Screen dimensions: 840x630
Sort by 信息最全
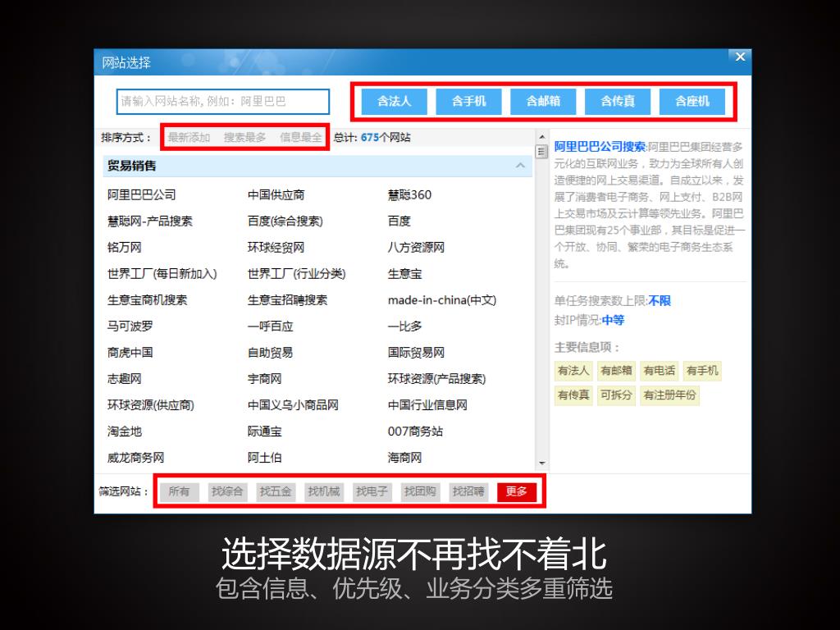pyautogui.click(x=301, y=137)
